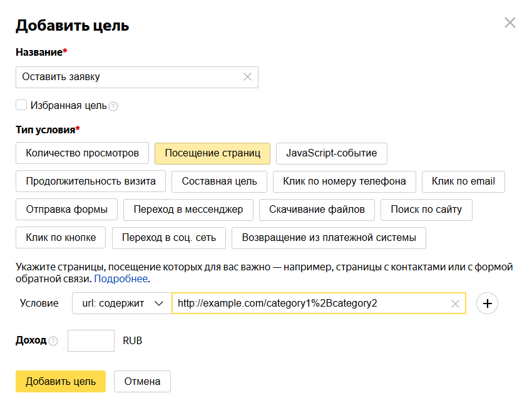Enable the Избранная цель checkbox
532x408 pixels.
click(x=21, y=105)
